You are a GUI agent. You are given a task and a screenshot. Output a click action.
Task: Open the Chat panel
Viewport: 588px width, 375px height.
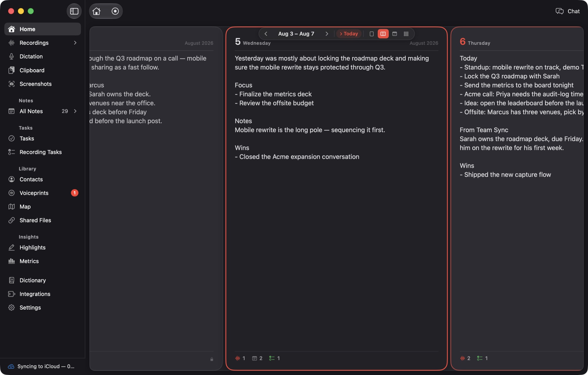click(x=568, y=11)
